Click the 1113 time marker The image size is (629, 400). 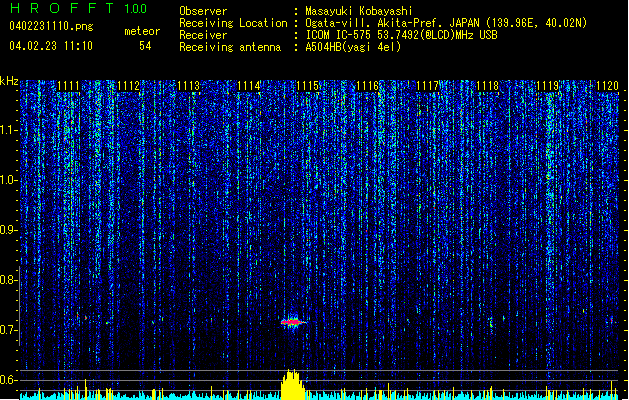pyautogui.click(x=189, y=86)
